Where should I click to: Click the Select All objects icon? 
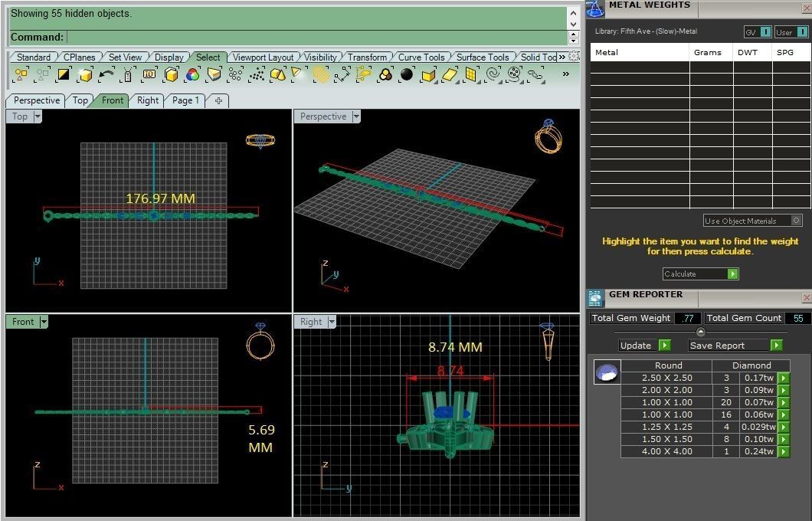21,75
